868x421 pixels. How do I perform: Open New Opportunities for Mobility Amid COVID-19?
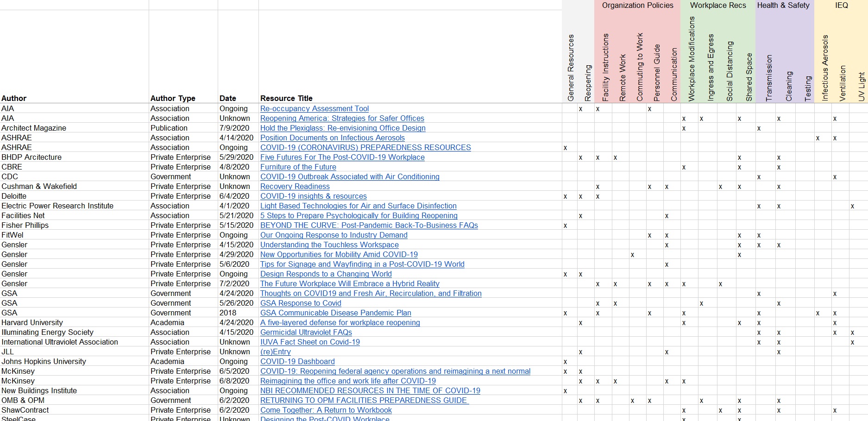coord(339,254)
